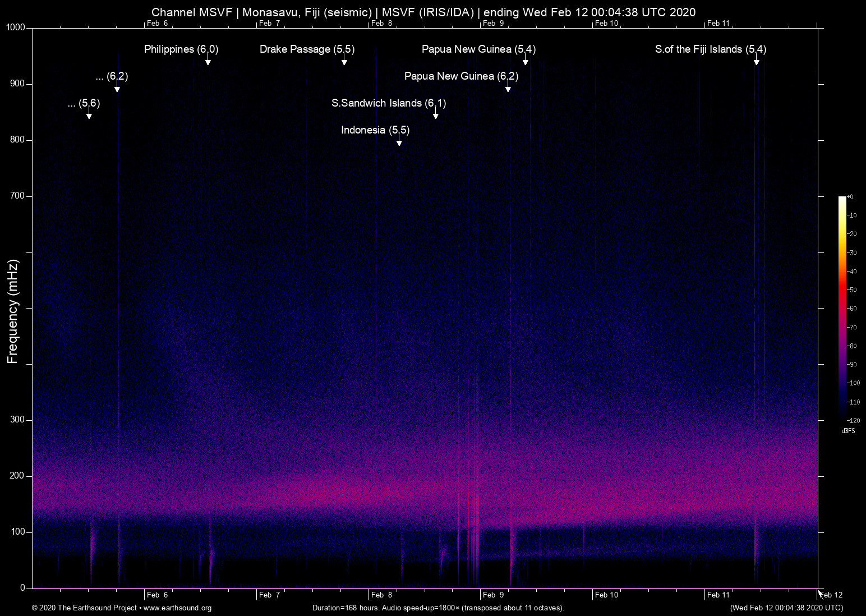866x616 pixels.
Task: Click "Feb 7" on the bottom time axis
Action: [x=269, y=595]
